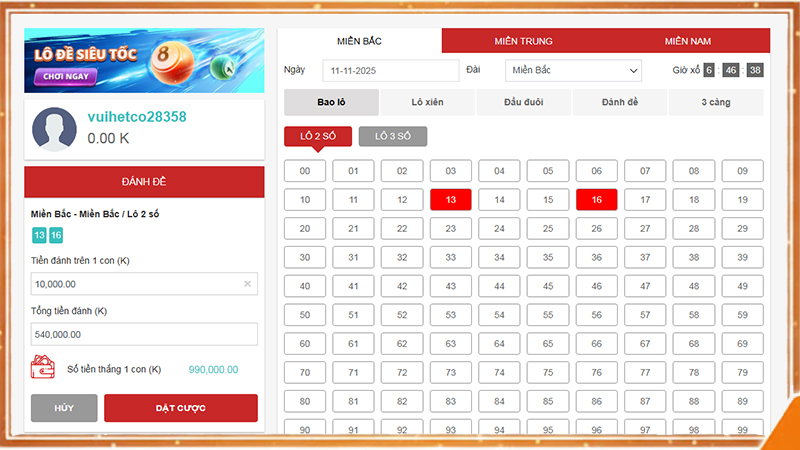This screenshot has height=450, width=800.
Task: Select number 25 in the grid
Action: pyautogui.click(x=548, y=229)
